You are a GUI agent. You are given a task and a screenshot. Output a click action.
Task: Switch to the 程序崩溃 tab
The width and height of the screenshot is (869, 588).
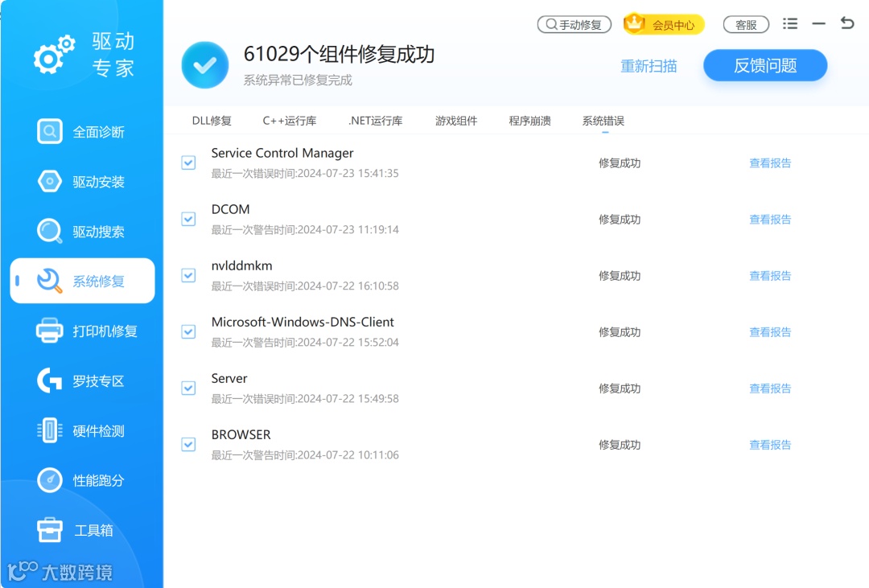[529, 121]
